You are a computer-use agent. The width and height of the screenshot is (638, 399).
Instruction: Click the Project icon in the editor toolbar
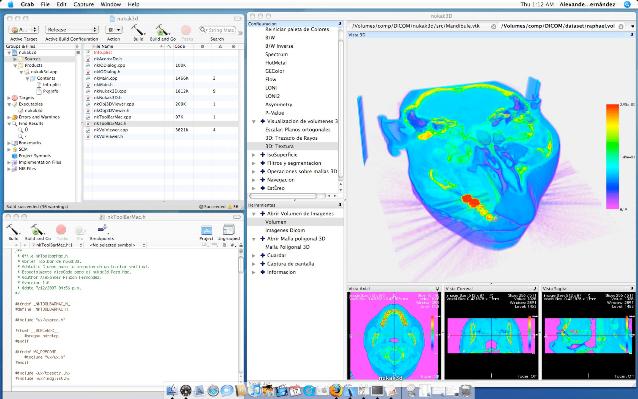[x=207, y=230]
